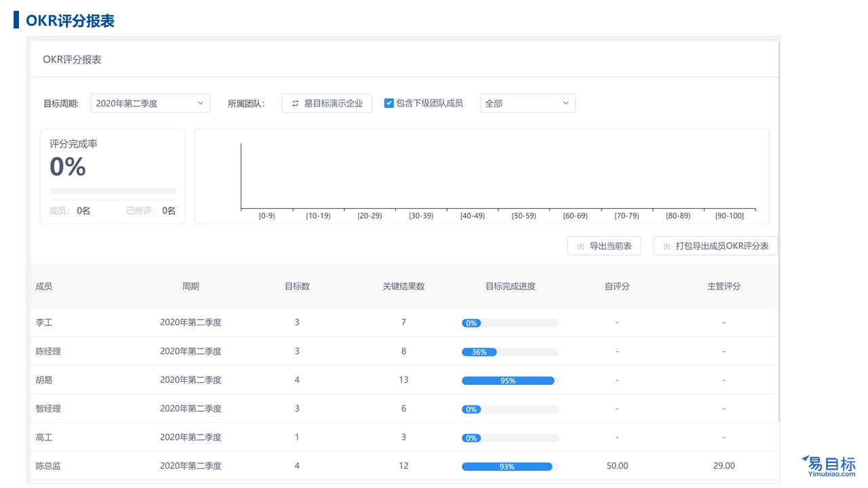Click the [90-100] chart axis label
This screenshot has height=488, width=868.
[730, 216]
